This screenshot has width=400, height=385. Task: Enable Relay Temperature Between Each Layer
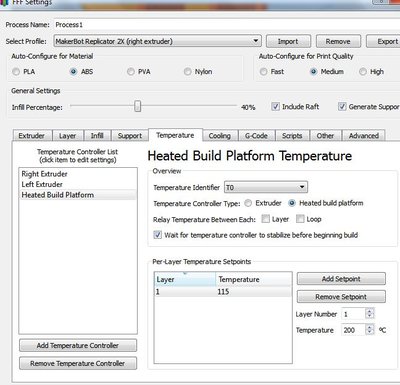pyautogui.click(x=266, y=219)
